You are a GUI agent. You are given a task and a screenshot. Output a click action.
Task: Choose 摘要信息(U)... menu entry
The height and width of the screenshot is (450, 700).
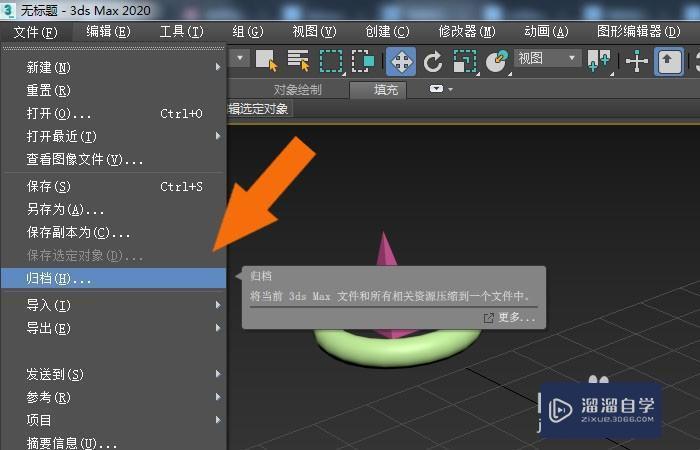pyautogui.click(x=113, y=443)
